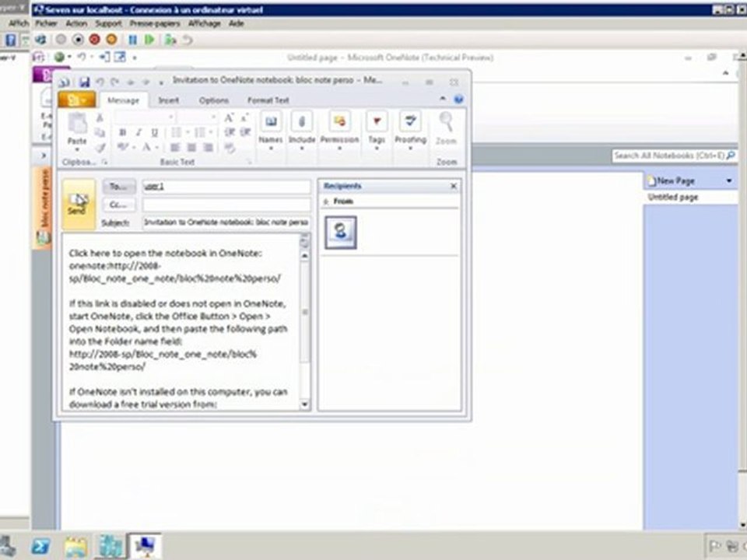Toggle the bullet list button
747x560 pixels.
pyautogui.click(x=177, y=132)
